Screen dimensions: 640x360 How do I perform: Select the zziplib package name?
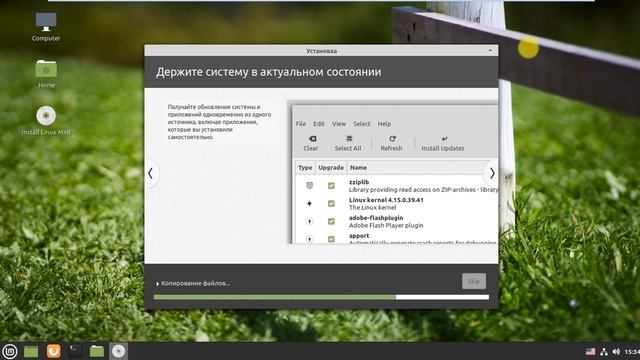tap(359, 182)
